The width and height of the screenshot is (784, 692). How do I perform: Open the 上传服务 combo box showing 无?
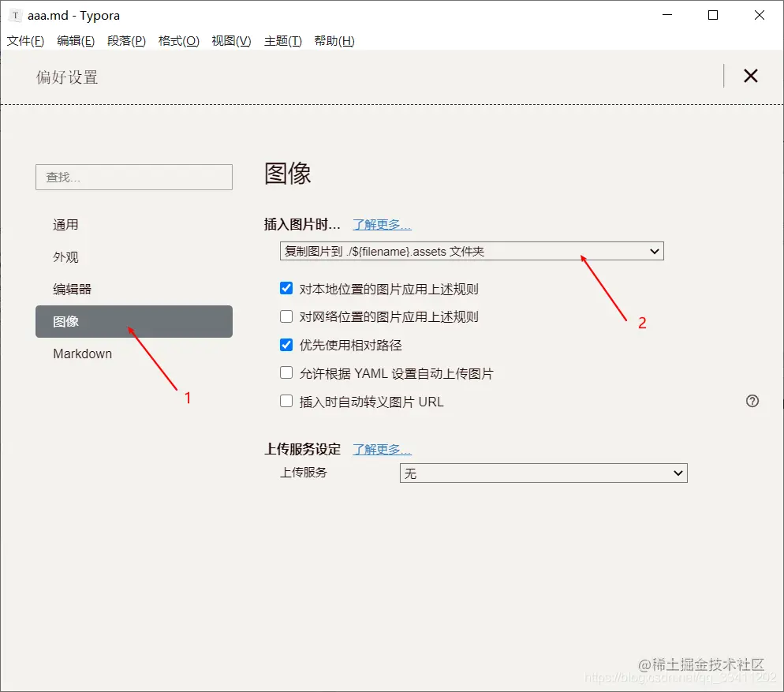[x=543, y=473]
